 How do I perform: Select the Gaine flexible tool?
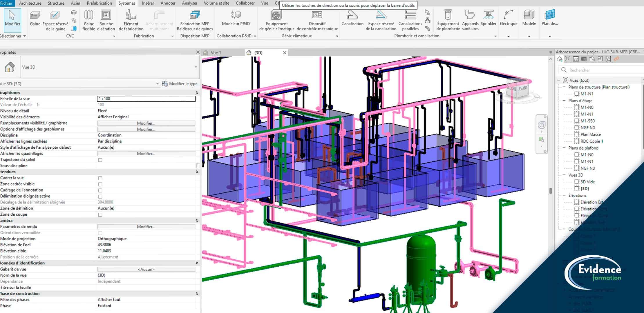point(89,20)
